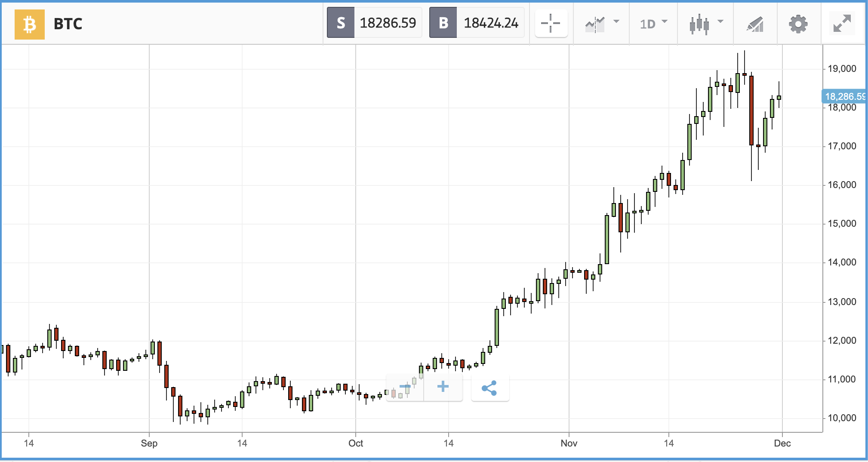Viewport: 868px width, 462px height.
Task: Click the orange Bitcoin logo icon
Action: (30, 25)
